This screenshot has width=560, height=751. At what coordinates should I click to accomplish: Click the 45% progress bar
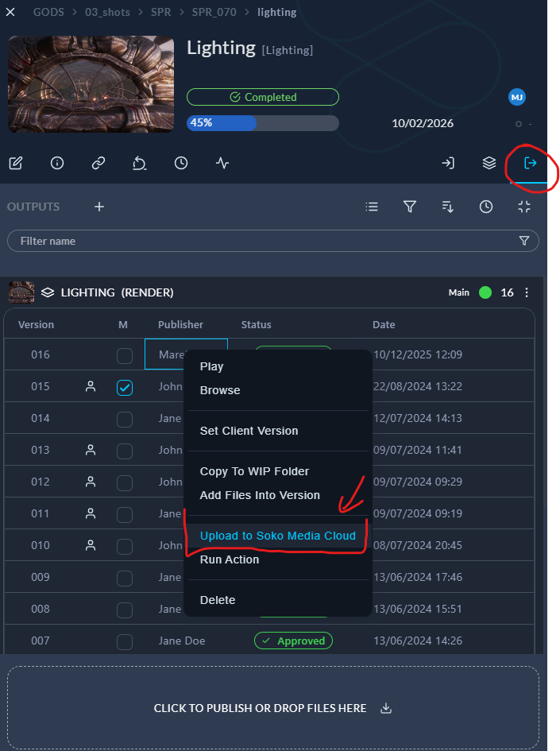click(263, 123)
